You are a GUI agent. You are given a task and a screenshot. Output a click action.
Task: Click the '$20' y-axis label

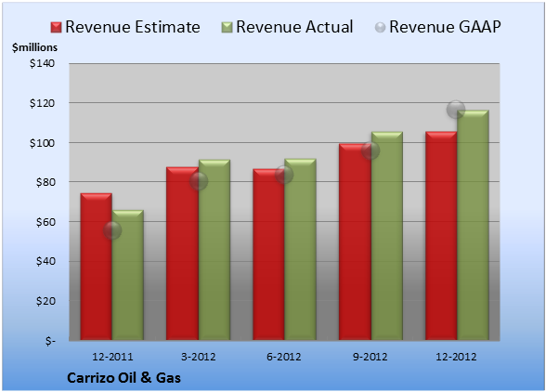pyautogui.click(x=45, y=301)
